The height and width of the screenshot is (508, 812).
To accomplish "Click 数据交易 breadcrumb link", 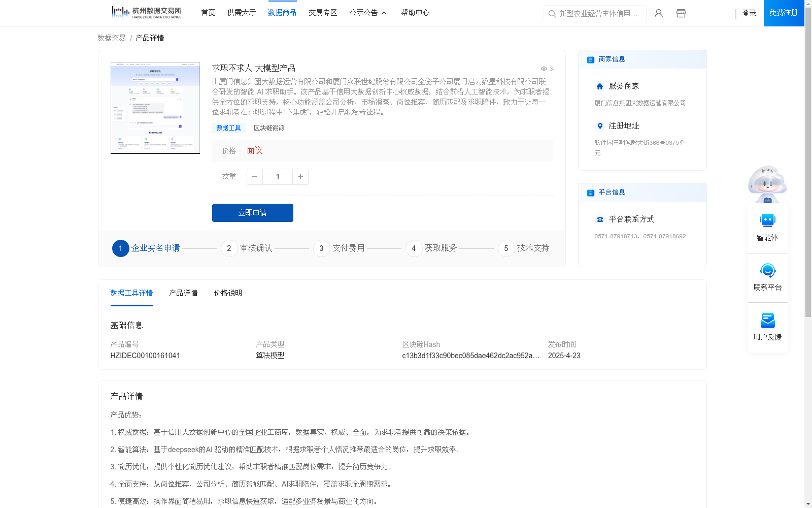I will tap(112, 38).
